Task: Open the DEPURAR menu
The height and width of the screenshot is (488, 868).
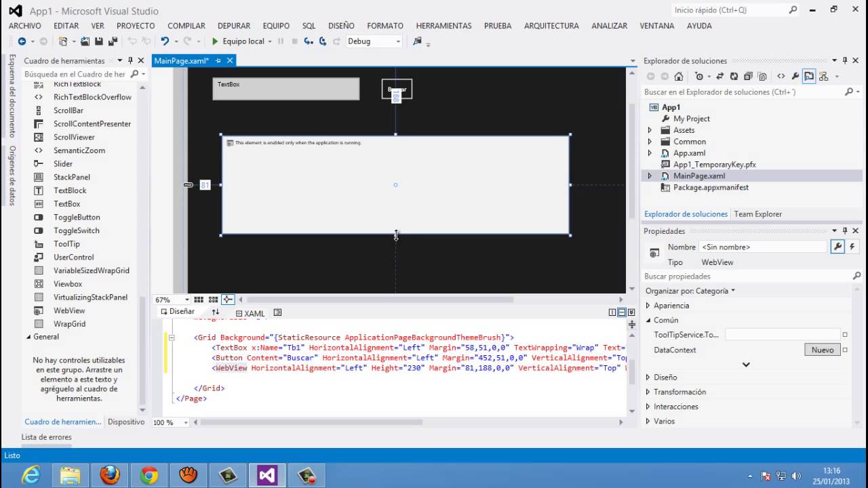Action: pos(234,26)
